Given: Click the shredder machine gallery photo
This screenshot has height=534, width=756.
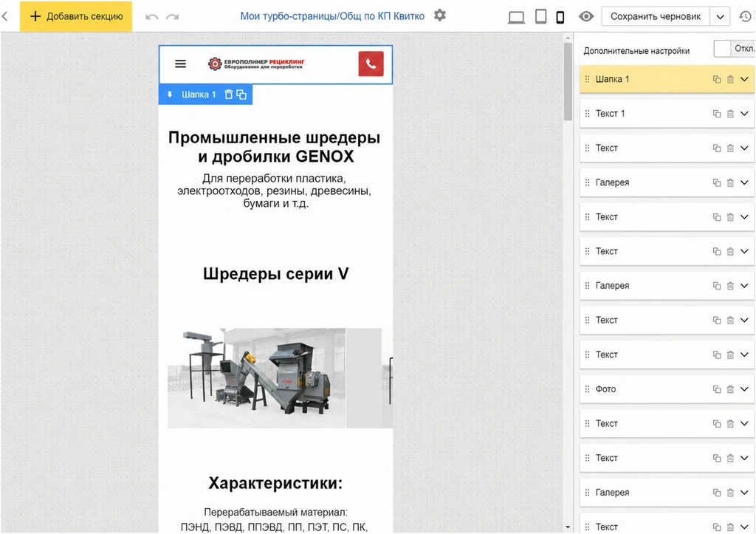Looking at the screenshot, I should (256, 378).
